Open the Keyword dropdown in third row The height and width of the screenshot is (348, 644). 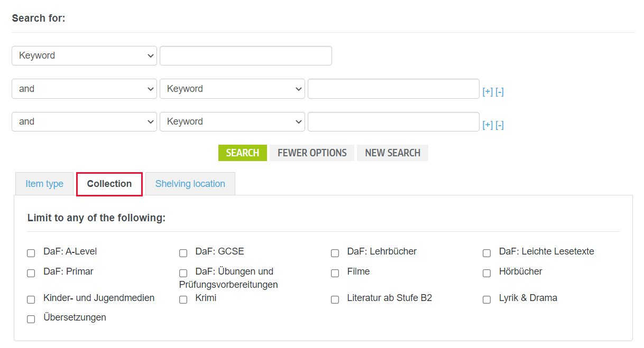pos(232,121)
